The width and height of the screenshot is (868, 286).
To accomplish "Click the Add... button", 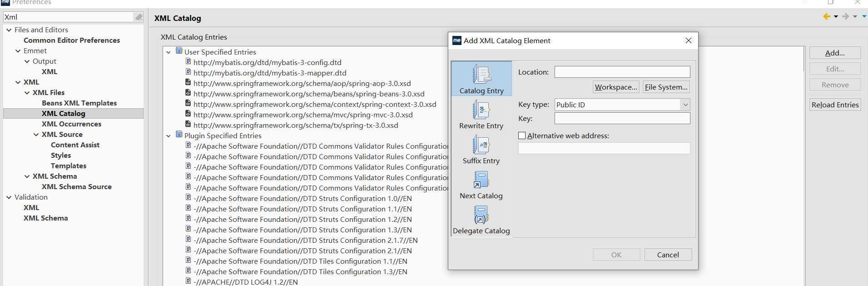I will click(x=835, y=53).
